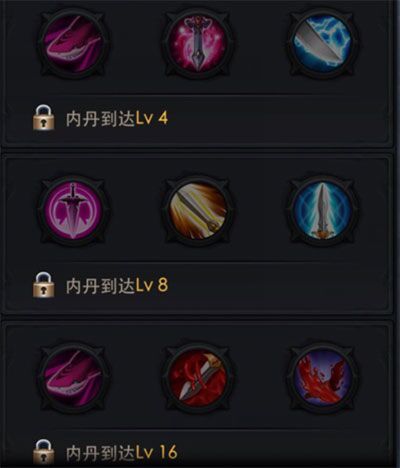400x468 pixels.
Task: Select the pink swirl skill above Lv 16 requirement
Action: tap(74, 379)
